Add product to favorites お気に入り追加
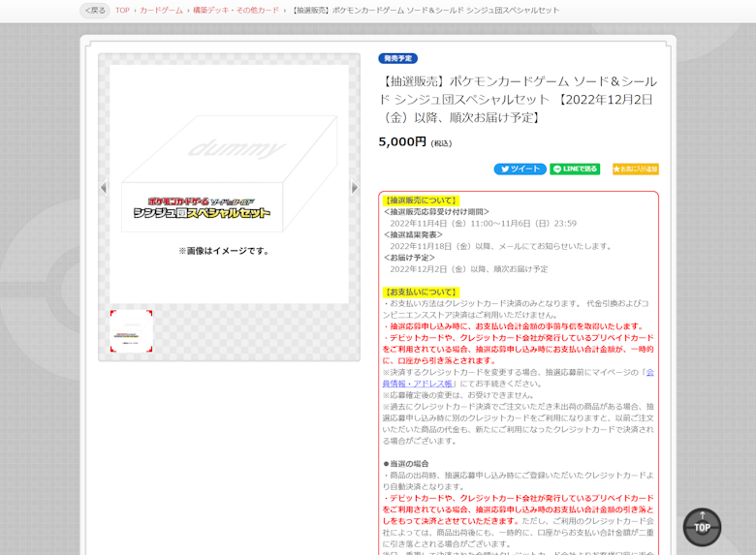This screenshot has width=756, height=555. [636, 170]
